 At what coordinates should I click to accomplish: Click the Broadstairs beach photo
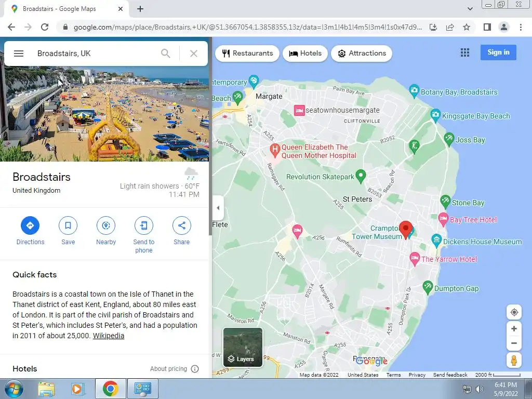[x=104, y=114]
